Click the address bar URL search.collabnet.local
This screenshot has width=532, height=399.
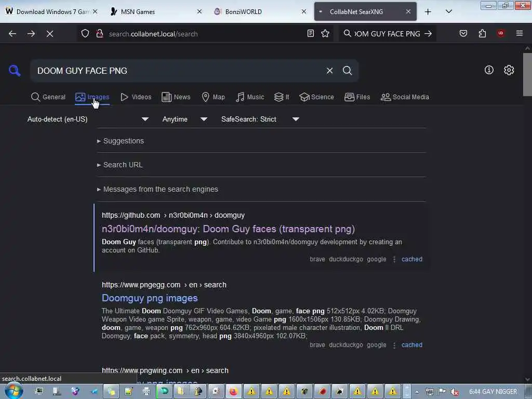pos(153,34)
